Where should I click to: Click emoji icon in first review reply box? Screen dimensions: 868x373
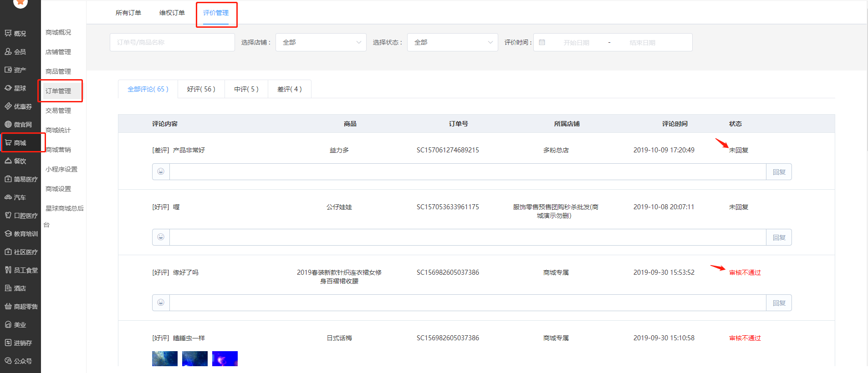[x=161, y=171]
